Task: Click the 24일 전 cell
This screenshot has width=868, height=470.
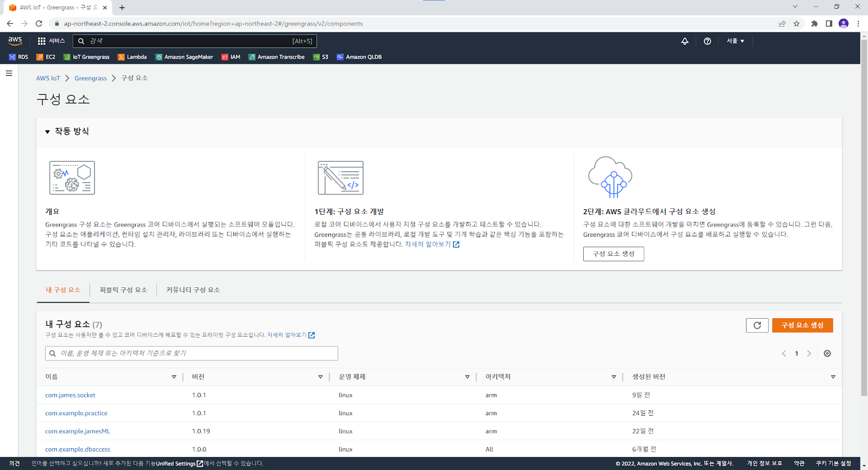Action: tap(643, 413)
